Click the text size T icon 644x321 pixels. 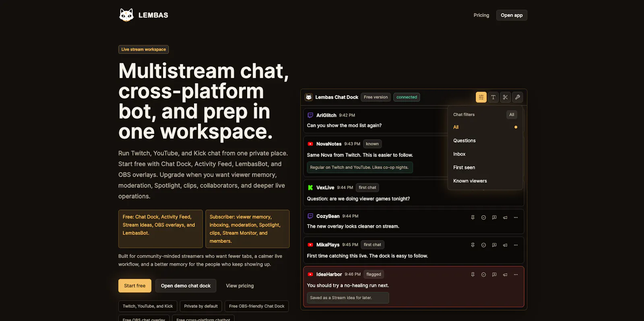pos(493,97)
